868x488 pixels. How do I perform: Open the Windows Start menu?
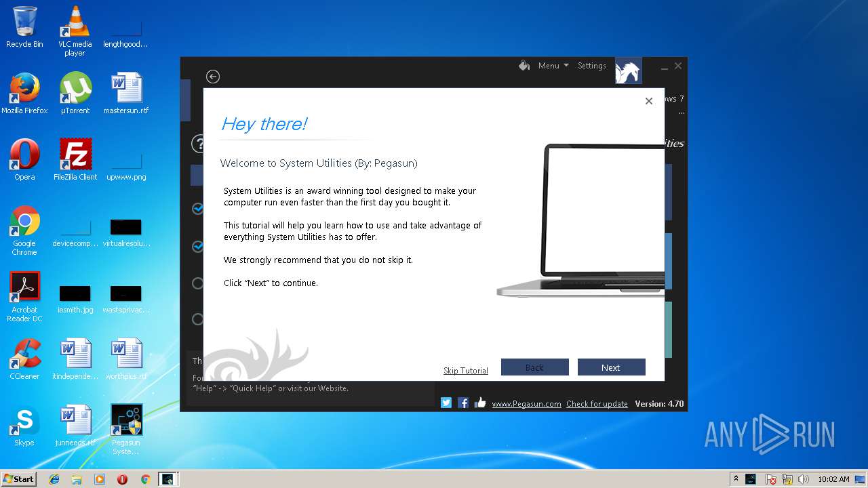point(18,479)
